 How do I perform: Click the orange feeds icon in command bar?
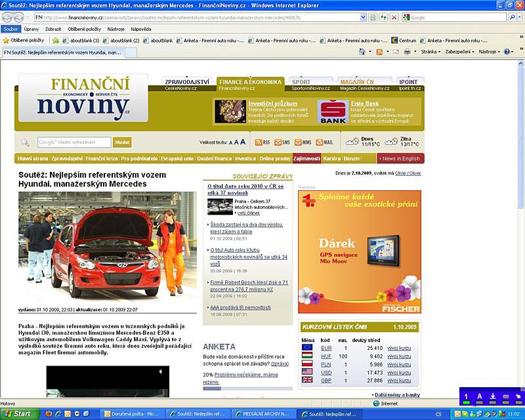(x=379, y=52)
